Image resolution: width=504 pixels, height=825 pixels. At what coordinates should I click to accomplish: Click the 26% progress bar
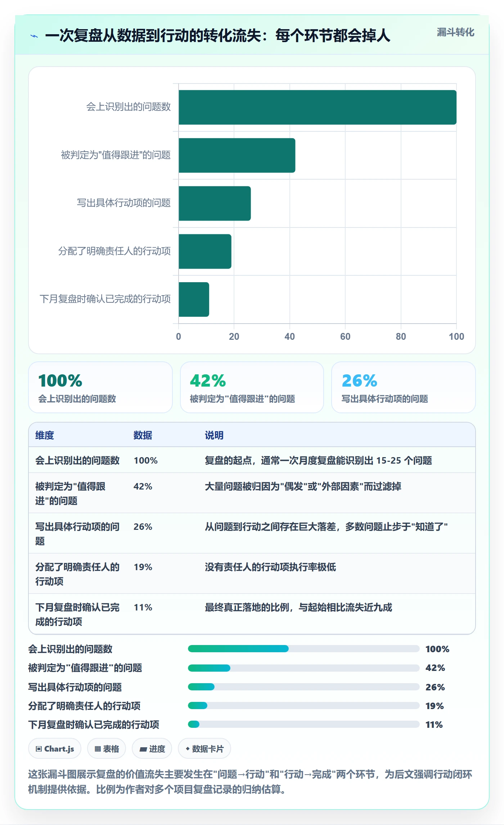(303, 687)
